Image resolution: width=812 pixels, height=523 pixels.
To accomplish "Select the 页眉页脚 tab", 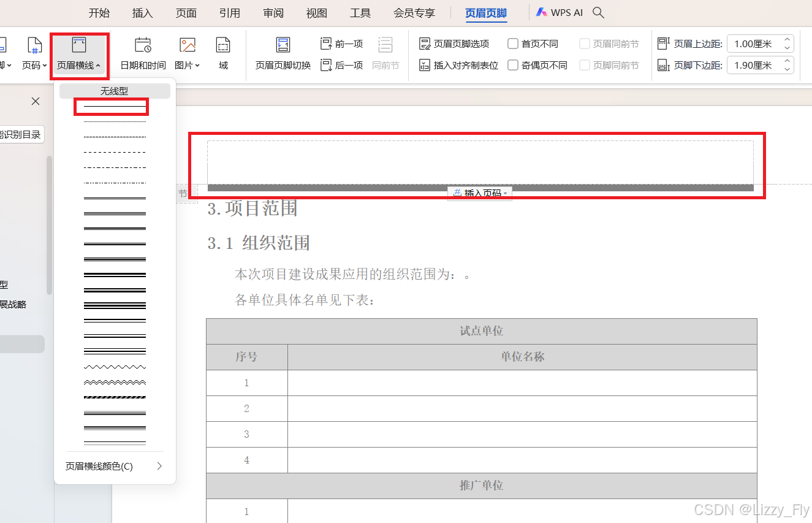I will [486, 13].
